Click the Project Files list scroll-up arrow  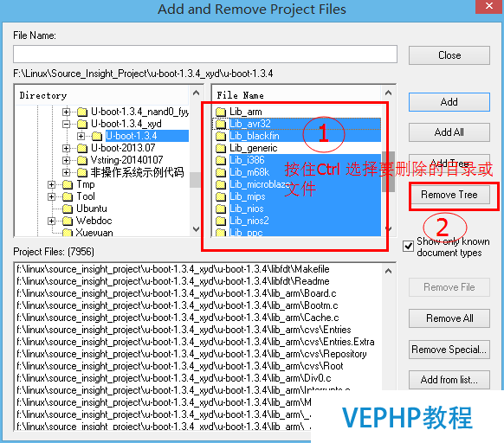388,271
